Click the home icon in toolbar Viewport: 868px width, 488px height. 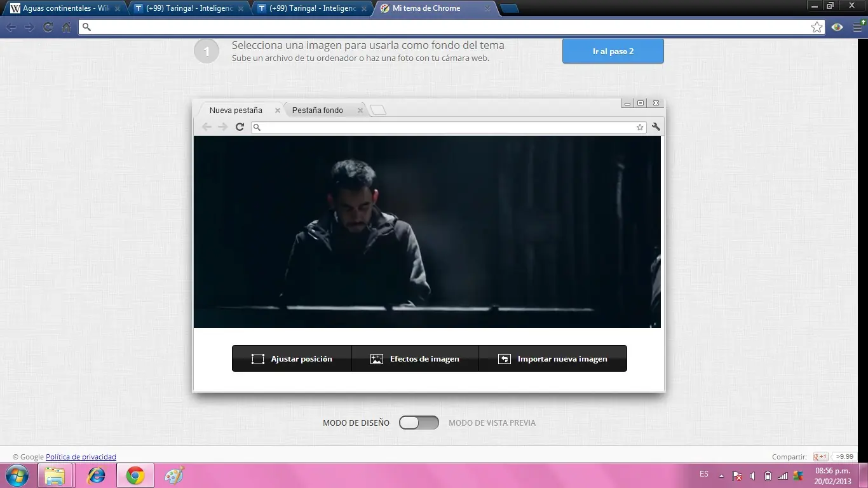coord(67,27)
